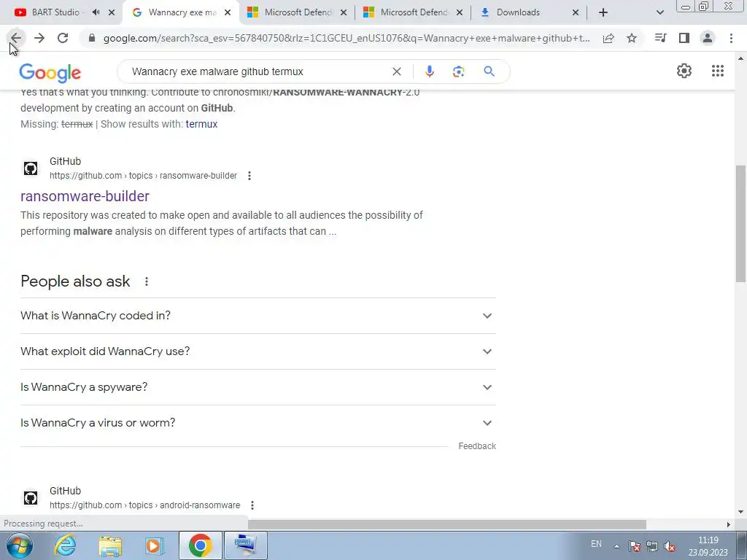Screen dimensions: 747x560
Task: Open the media controls icon in toolbar
Action: pyautogui.click(x=660, y=38)
